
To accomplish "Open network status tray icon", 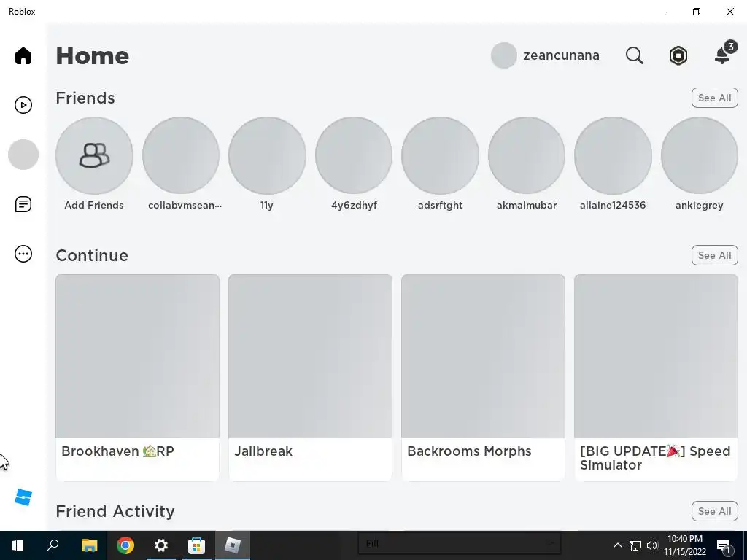I will 635,545.
